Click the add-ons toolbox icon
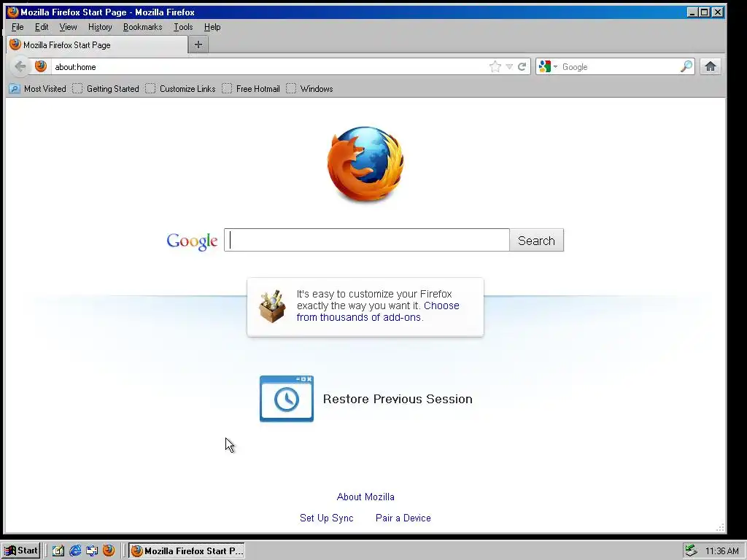 point(273,306)
